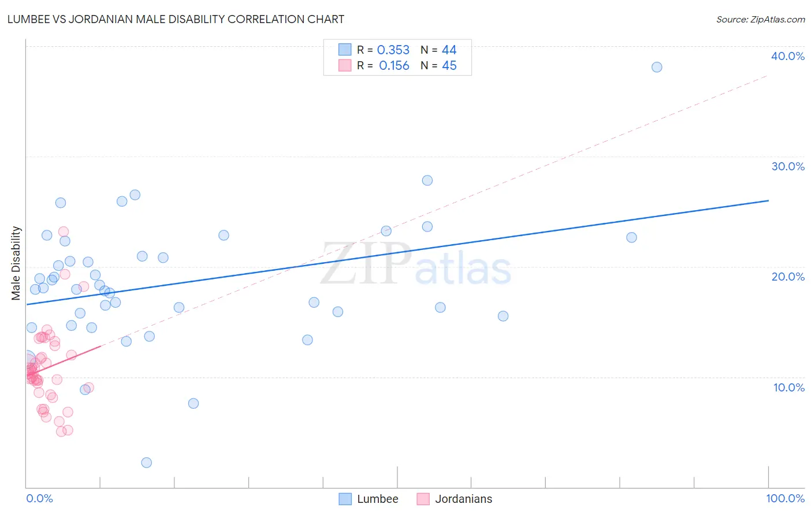This screenshot has height=515, width=812.
Task: Click the N = 44 value in legend
Action: click(438, 50)
